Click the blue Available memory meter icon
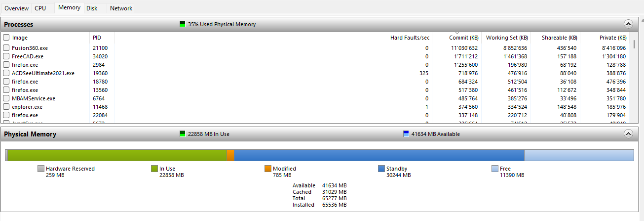 pyautogui.click(x=406, y=134)
